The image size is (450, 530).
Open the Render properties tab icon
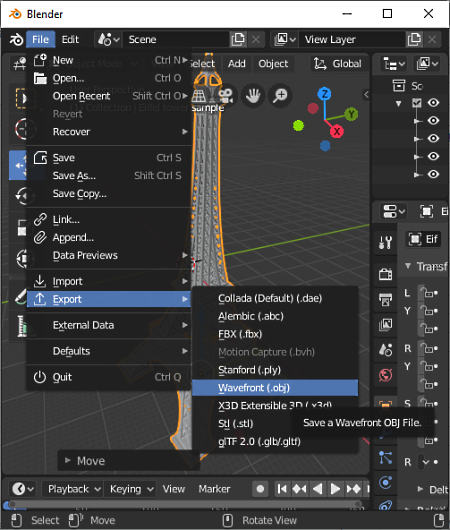385,274
